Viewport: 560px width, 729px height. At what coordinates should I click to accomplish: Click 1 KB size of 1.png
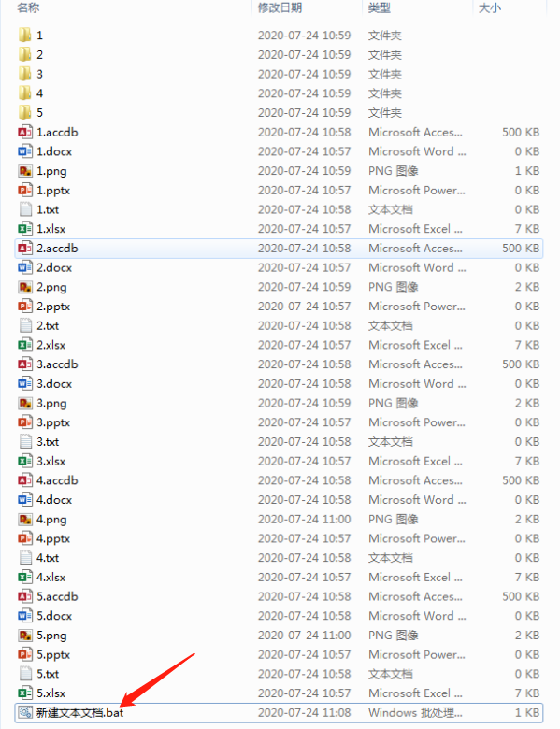pos(527,171)
